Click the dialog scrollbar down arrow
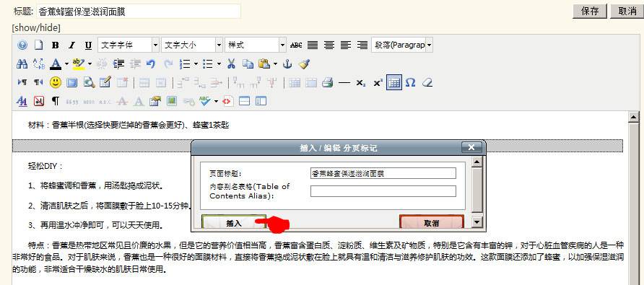 tap(477, 222)
